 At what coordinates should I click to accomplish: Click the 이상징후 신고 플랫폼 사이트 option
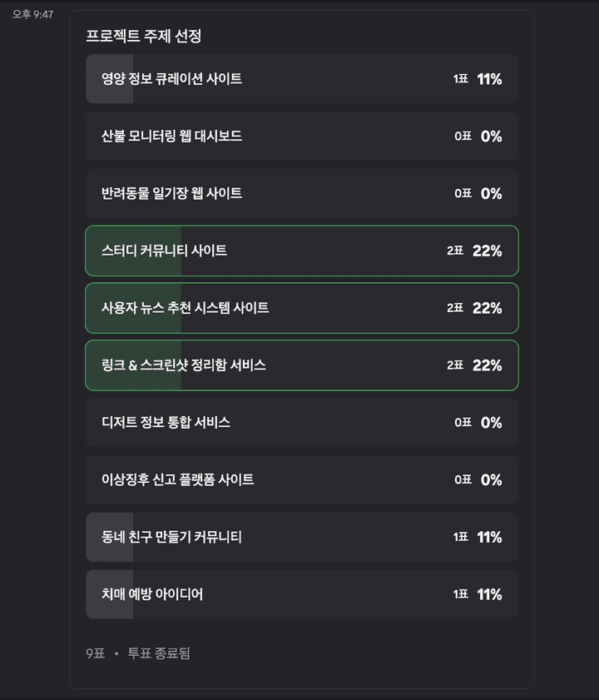coord(302,480)
